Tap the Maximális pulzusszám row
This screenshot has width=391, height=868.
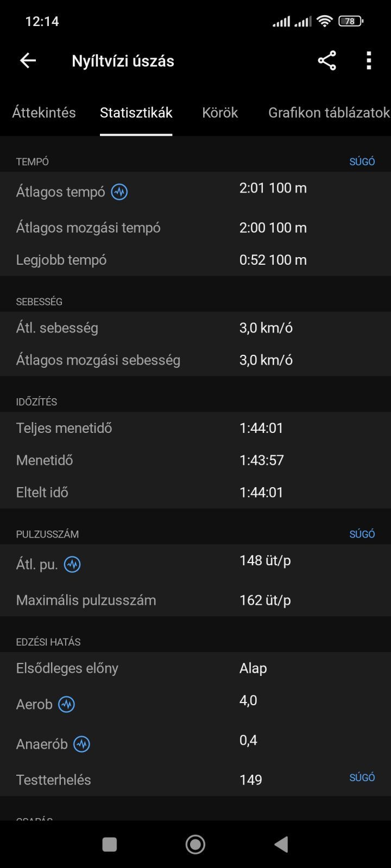point(195,601)
